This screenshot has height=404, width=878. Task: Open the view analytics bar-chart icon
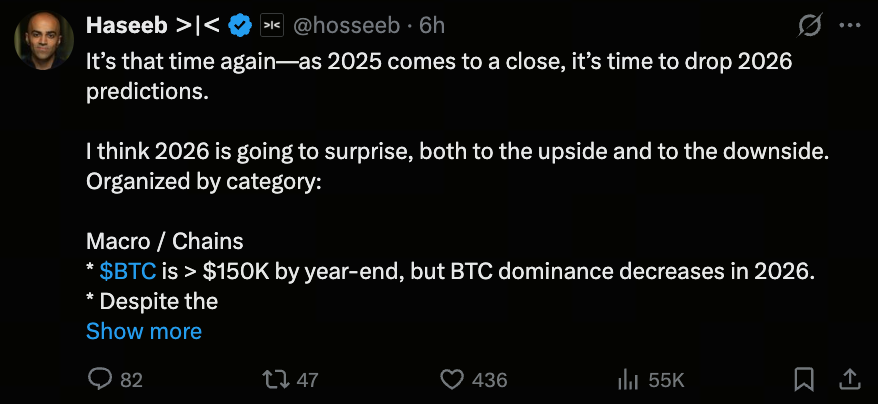tap(629, 380)
